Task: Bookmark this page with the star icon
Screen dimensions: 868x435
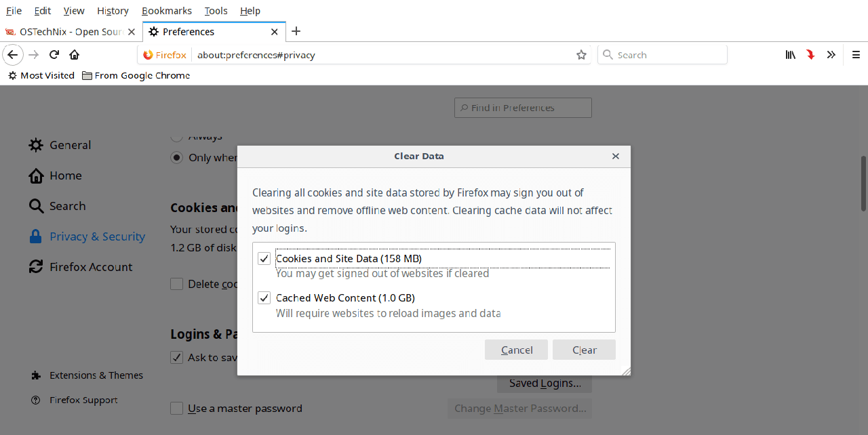Action: click(581, 55)
